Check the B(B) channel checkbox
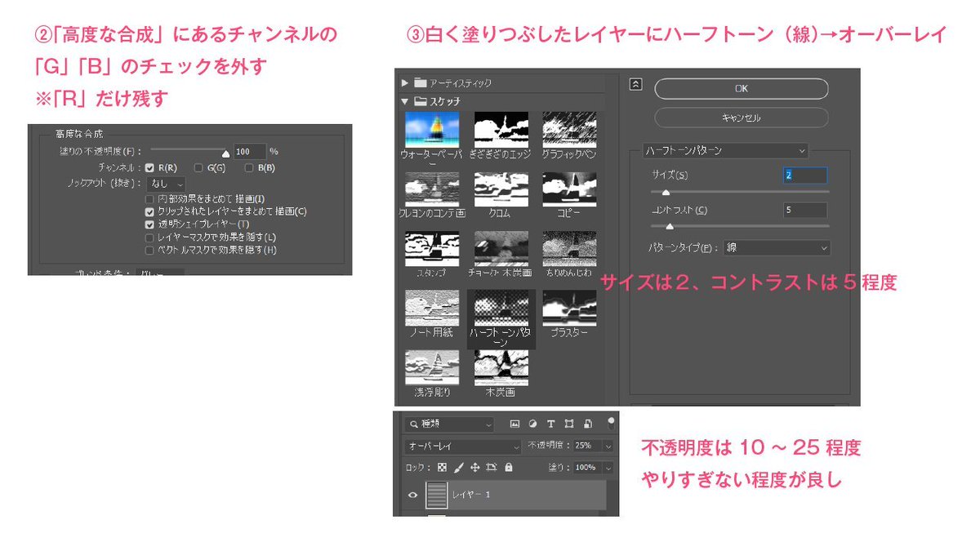This screenshot has height=551, width=980. coord(247,167)
